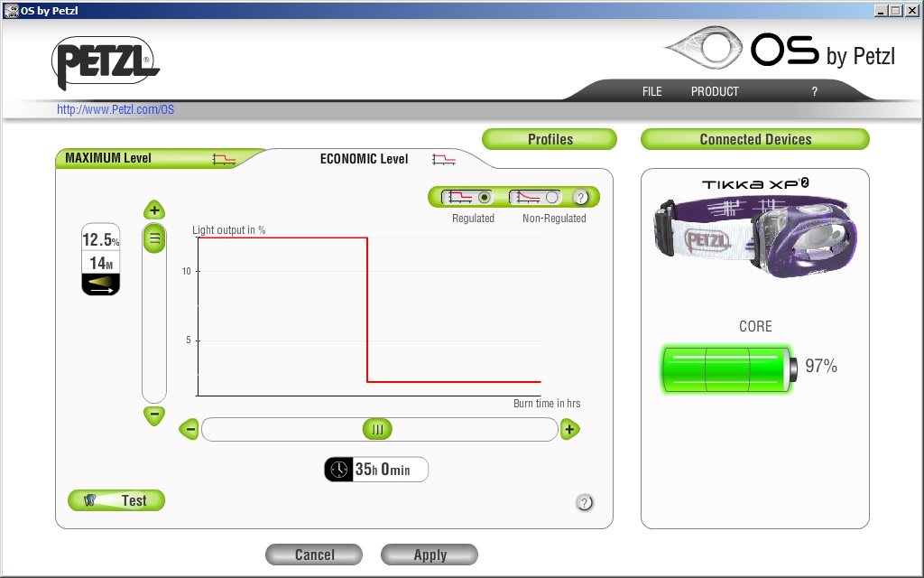Screen dimensions: 924x578
Task: Click the 35h 0min burn time value
Action: 383,470
